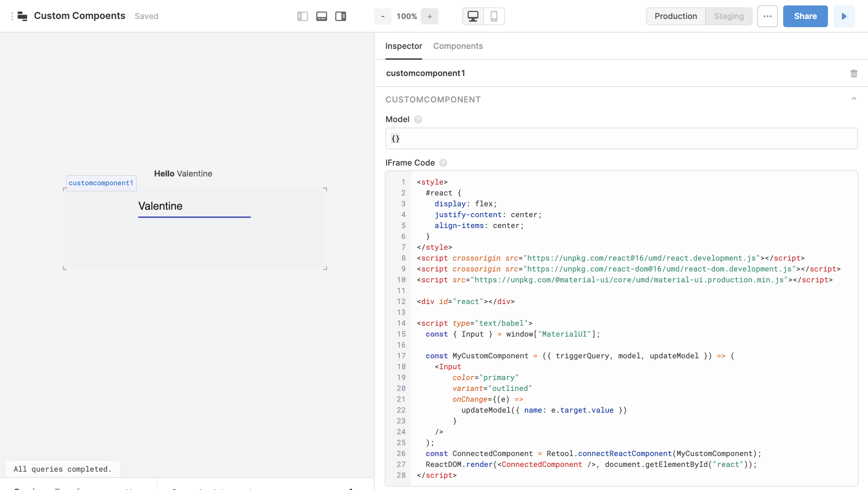Switch to the Components tab
This screenshot has width=868, height=490.
tap(458, 46)
